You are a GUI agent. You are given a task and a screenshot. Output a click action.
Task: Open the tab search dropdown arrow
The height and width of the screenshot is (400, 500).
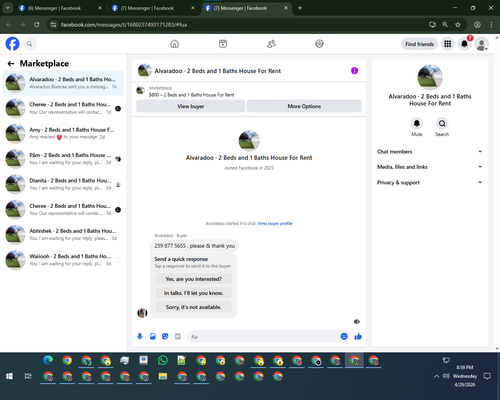click(7, 8)
